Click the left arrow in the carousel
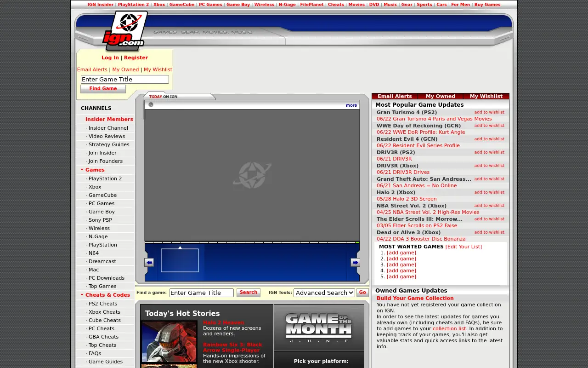 click(x=149, y=262)
